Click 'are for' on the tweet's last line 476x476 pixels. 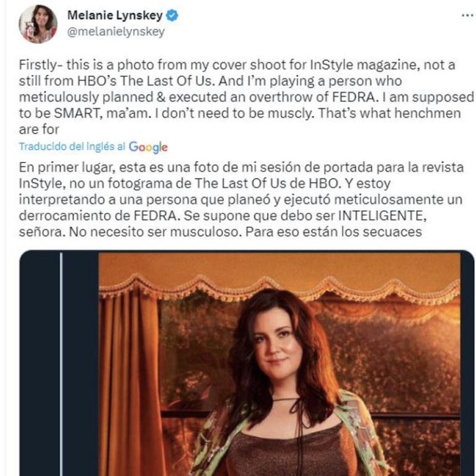click(x=39, y=130)
